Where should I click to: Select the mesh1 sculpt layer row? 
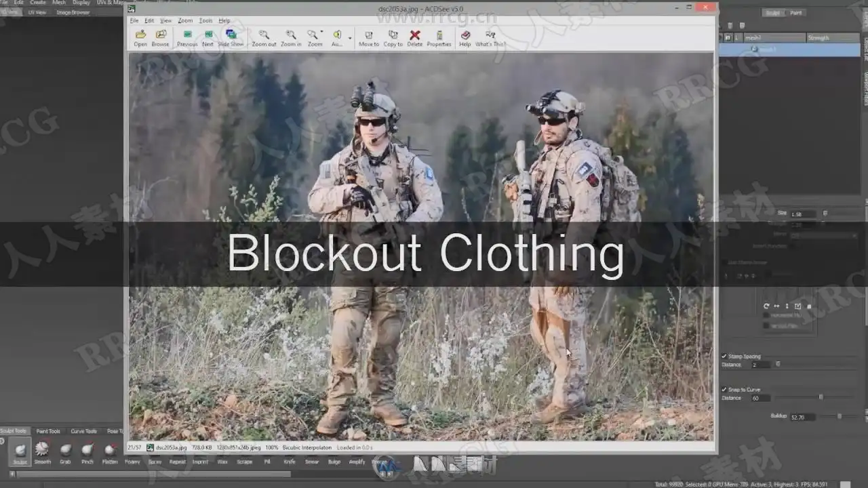pyautogui.click(x=789, y=49)
